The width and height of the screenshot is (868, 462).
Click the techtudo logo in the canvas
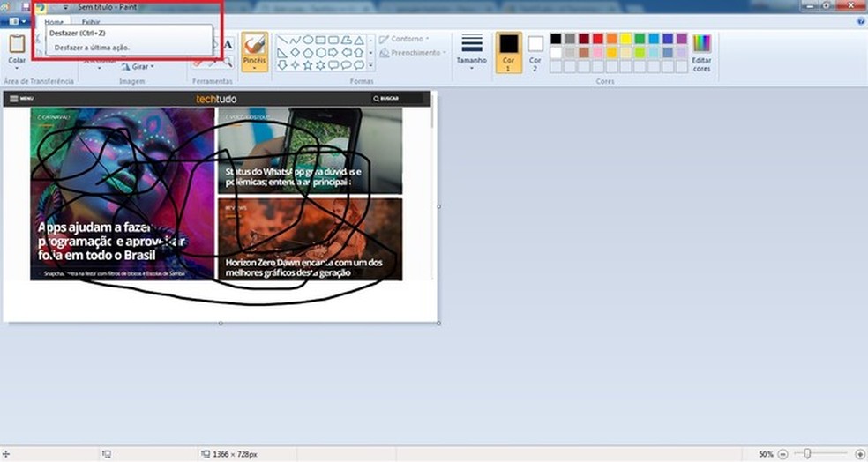tap(216, 99)
